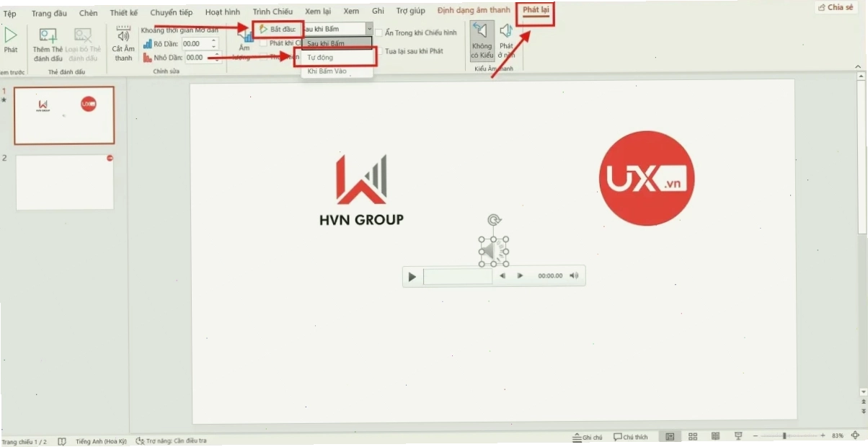The height and width of the screenshot is (447, 868).
Task: Click the move forward button in audio player
Action: (x=520, y=275)
